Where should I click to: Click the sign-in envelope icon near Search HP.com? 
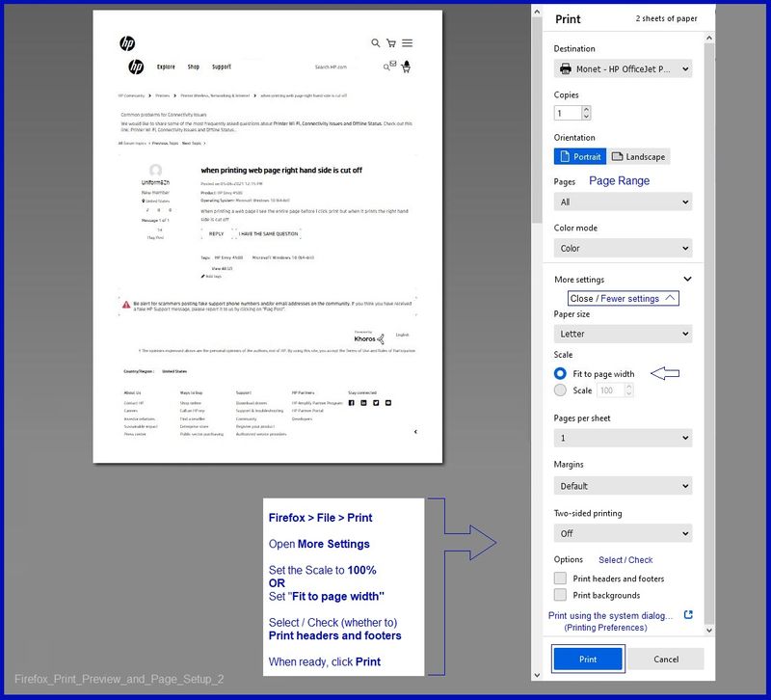click(x=394, y=63)
